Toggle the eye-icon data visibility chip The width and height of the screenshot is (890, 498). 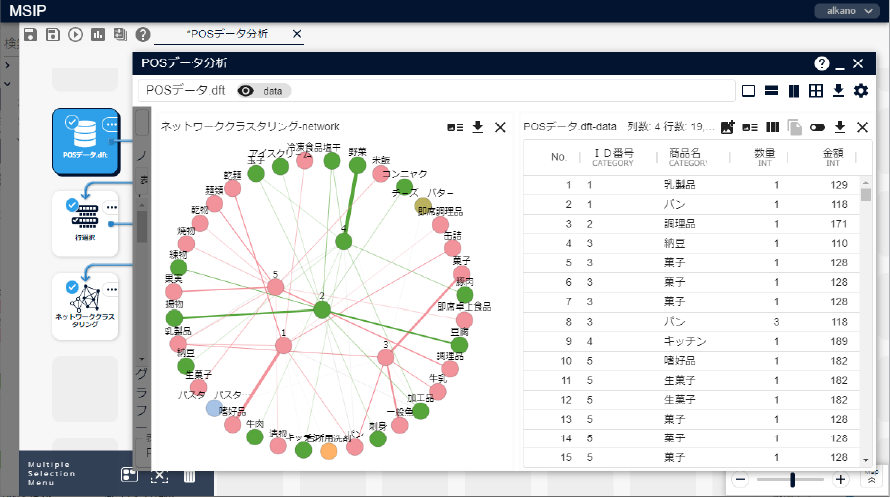tap(264, 91)
